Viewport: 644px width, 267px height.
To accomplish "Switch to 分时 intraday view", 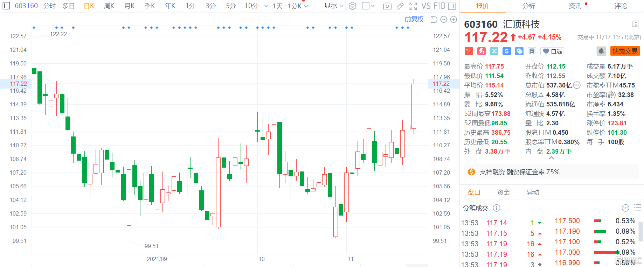I will point(49,6).
